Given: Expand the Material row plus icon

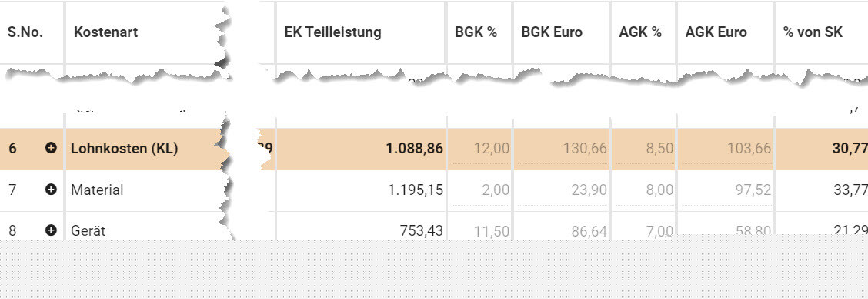Looking at the screenshot, I should [x=51, y=190].
